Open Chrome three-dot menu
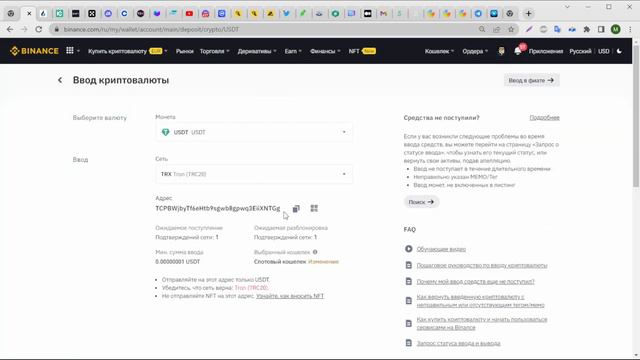The width and height of the screenshot is (640, 360). pos(630,29)
